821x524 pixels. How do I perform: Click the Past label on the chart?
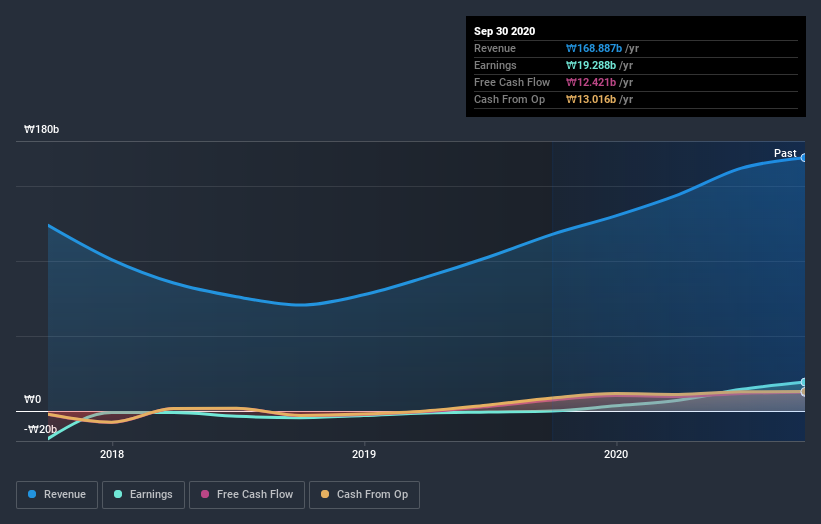(x=785, y=153)
